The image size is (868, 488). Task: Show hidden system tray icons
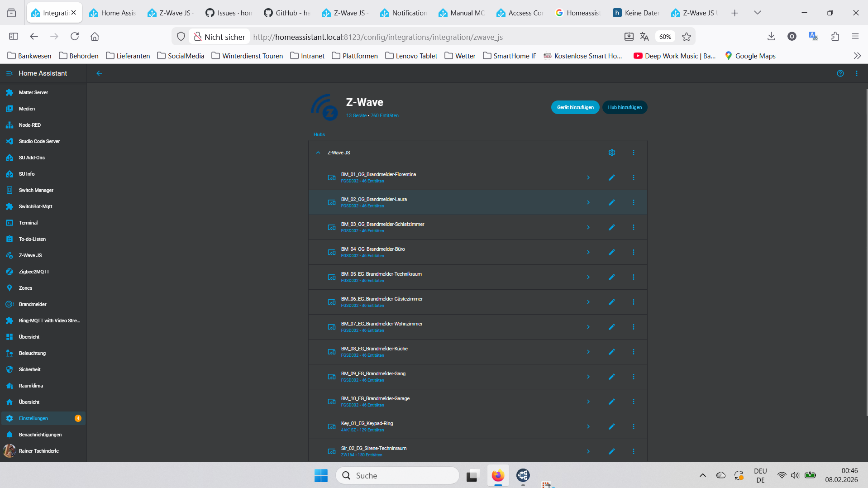click(x=702, y=475)
